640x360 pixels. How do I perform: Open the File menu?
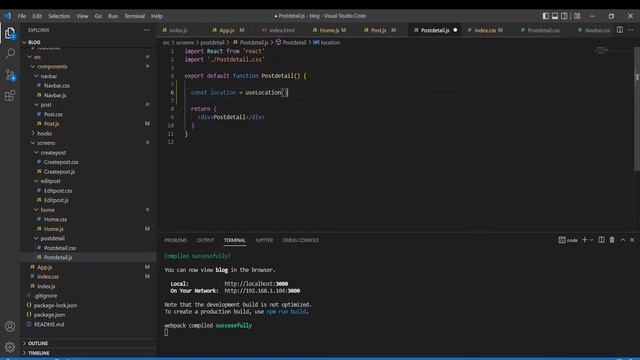click(x=22, y=16)
